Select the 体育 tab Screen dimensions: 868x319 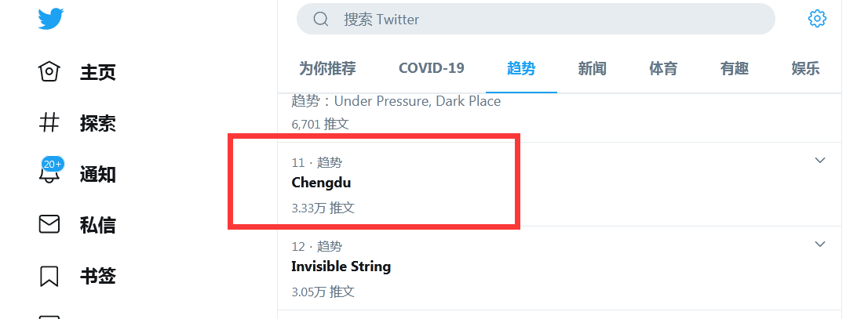(663, 68)
